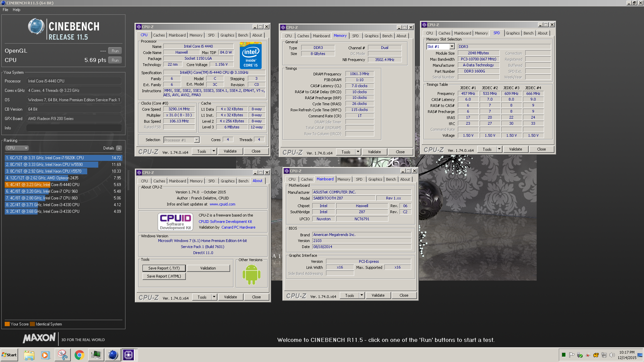The width and height of the screenshot is (644, 362).
Task: Open Action Center flag tray icon
Action: pyautogui.click(x=572, y=355)
